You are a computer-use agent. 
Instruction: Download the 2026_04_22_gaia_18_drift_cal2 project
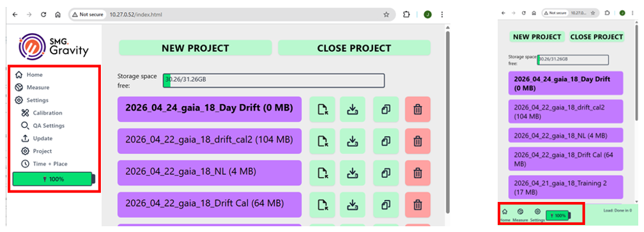pos(352,141)
